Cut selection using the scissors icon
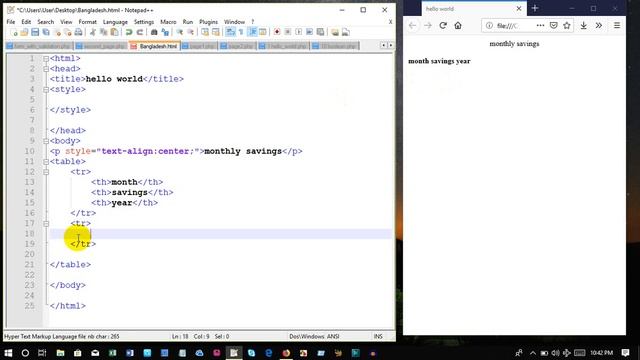The width and height of the screenshot is (640, 360). 93,32
